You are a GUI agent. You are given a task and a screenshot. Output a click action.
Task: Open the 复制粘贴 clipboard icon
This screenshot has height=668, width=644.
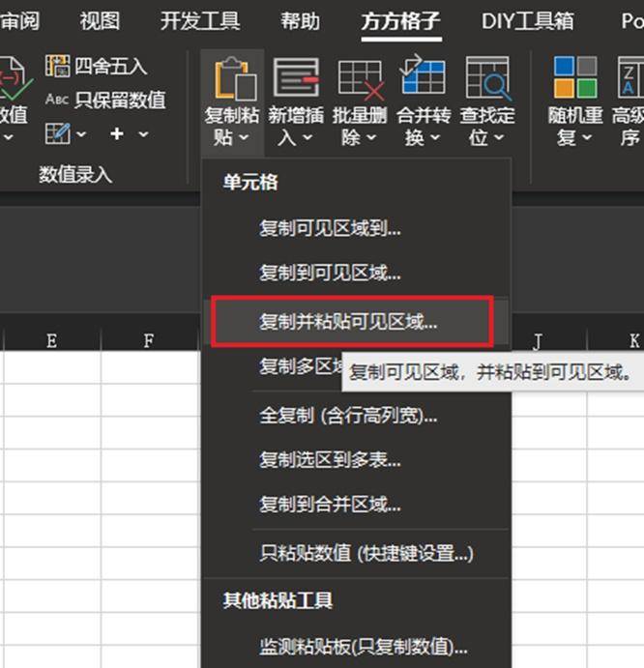click(235, 78)
